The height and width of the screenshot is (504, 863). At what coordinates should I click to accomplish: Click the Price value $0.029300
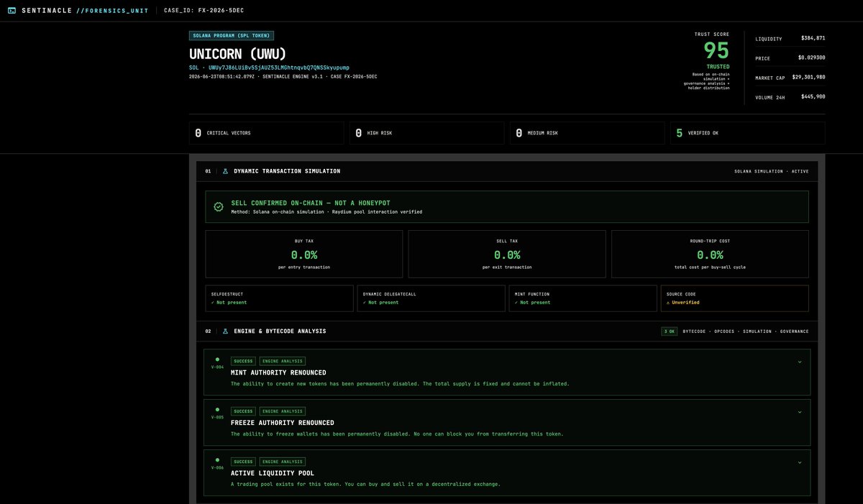pyautogui.click(x=811, y=58)
